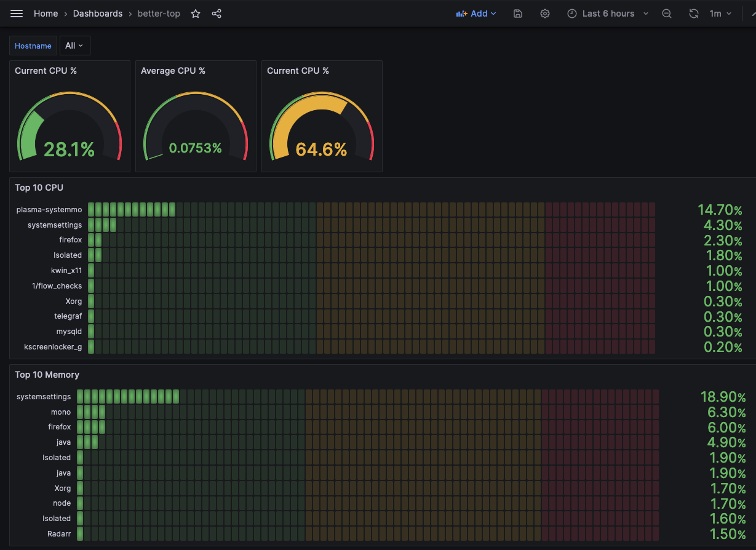
Task: Save the dashboard using the disk icon
Action: click(x=518, y=14)
